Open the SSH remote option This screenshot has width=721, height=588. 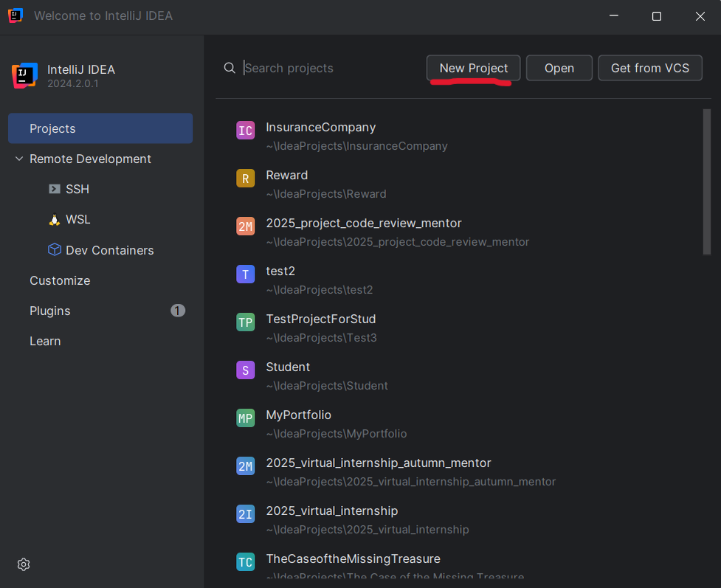77,189
